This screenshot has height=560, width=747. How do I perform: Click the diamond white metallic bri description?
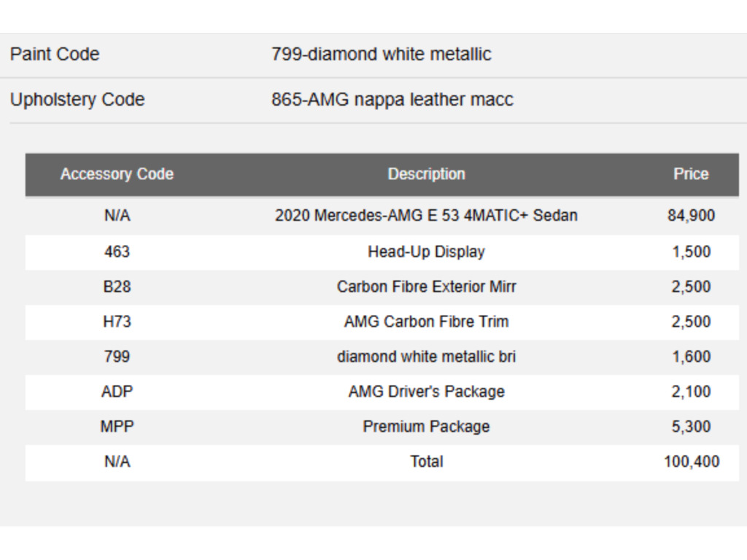pos(426,357)
